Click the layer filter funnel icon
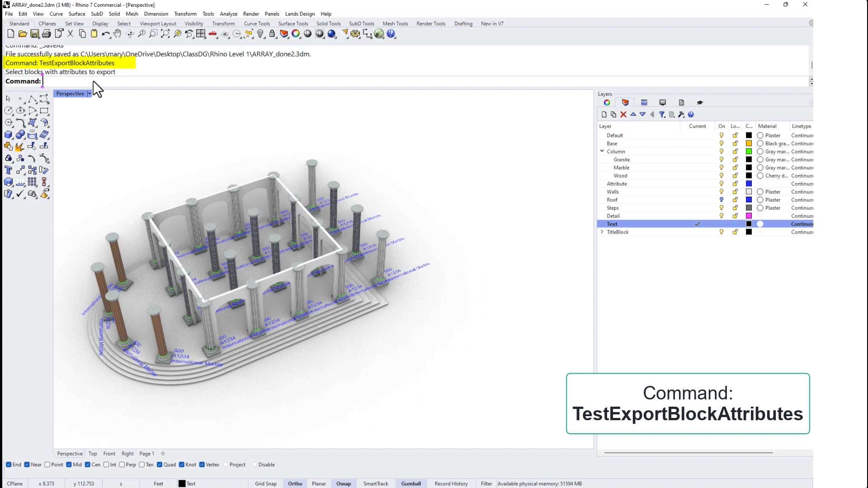868x488 pixels. click(x=662, y=114)
